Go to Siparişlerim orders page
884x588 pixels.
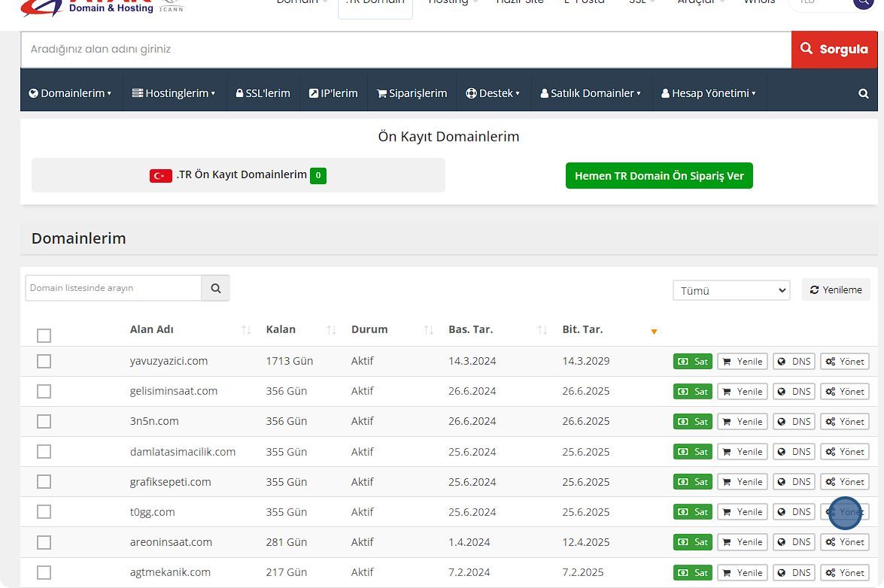(412, 93)
